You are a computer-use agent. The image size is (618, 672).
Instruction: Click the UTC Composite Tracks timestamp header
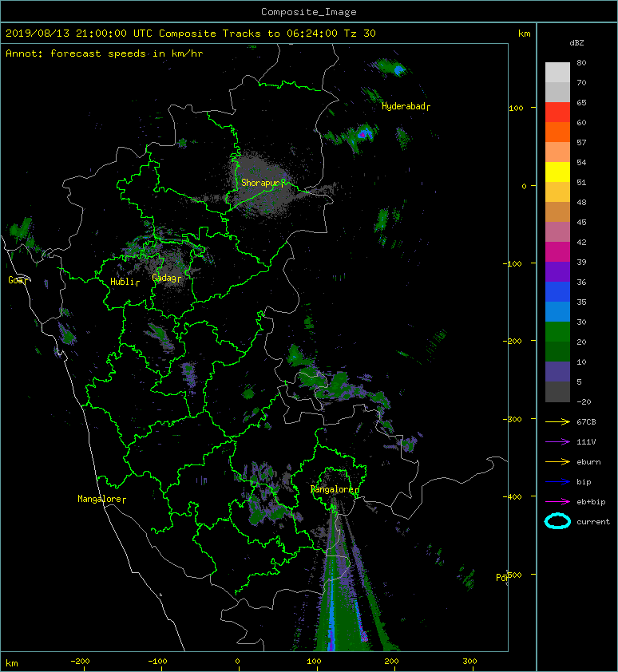[191, 34]
